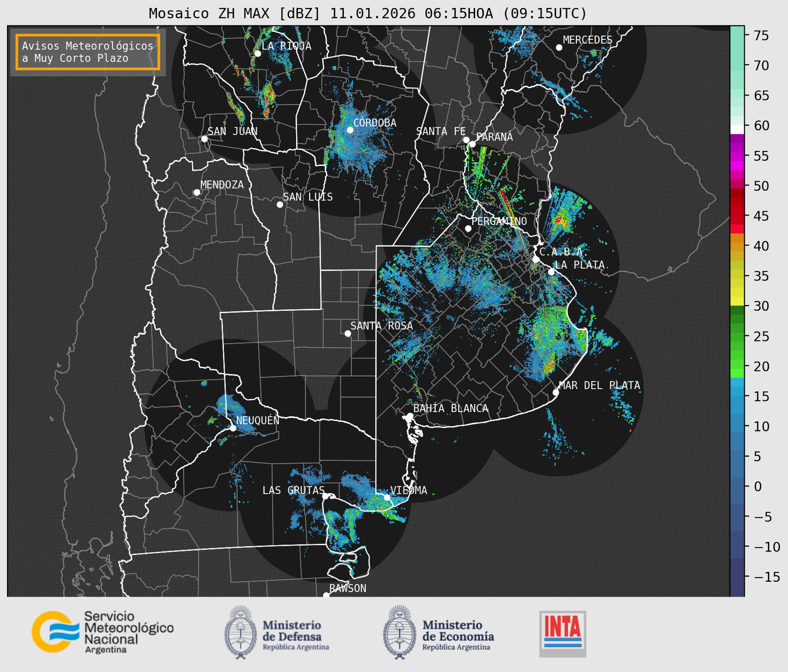Click the Neuquén city marker dot
The height and width of the screenshot is (672, 788).
(x=233, y=428)
